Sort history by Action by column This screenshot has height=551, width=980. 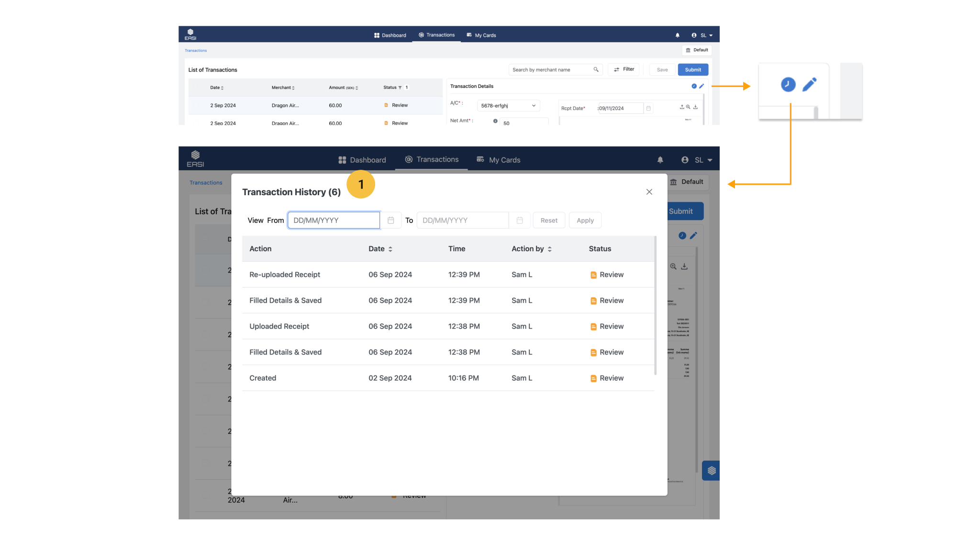pos(549,249)
